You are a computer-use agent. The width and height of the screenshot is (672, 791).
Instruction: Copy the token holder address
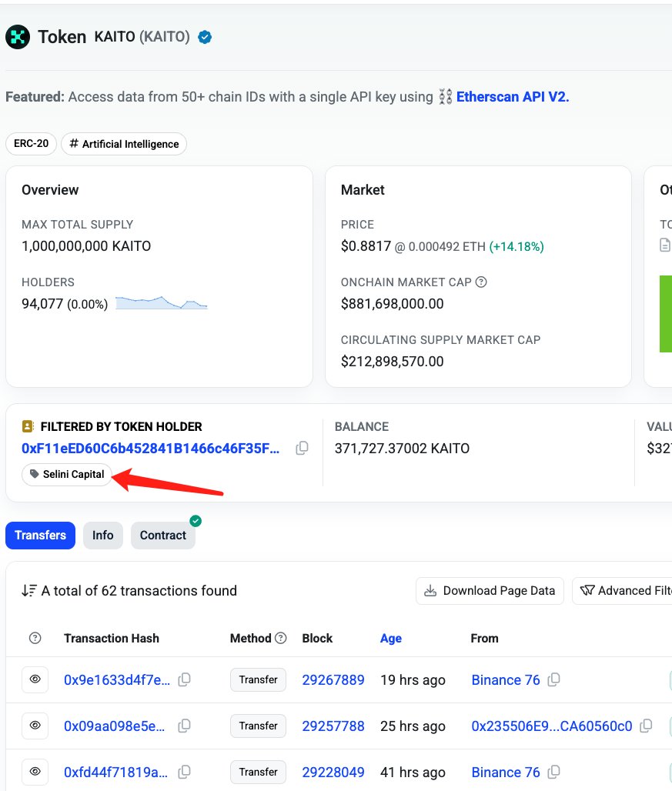[303, 448]
